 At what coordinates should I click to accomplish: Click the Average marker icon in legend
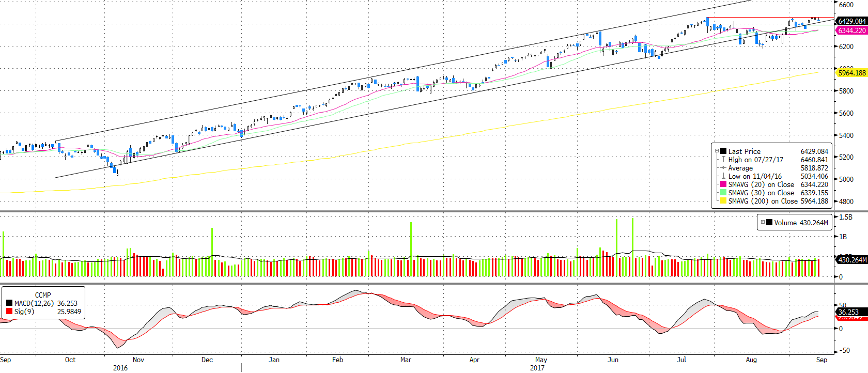[x=723, y=168]
